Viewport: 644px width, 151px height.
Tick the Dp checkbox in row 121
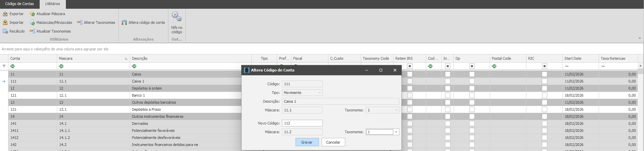(472, 95)
